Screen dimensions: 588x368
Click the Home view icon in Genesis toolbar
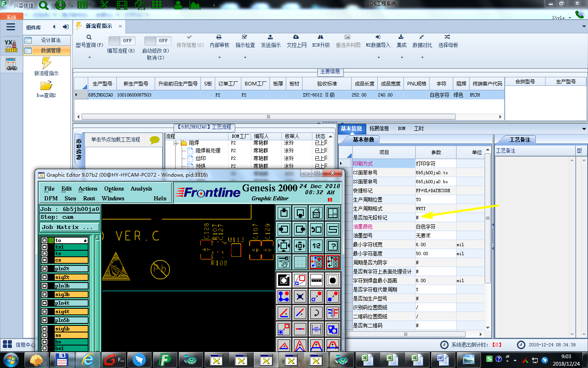(x=316, y=213)
